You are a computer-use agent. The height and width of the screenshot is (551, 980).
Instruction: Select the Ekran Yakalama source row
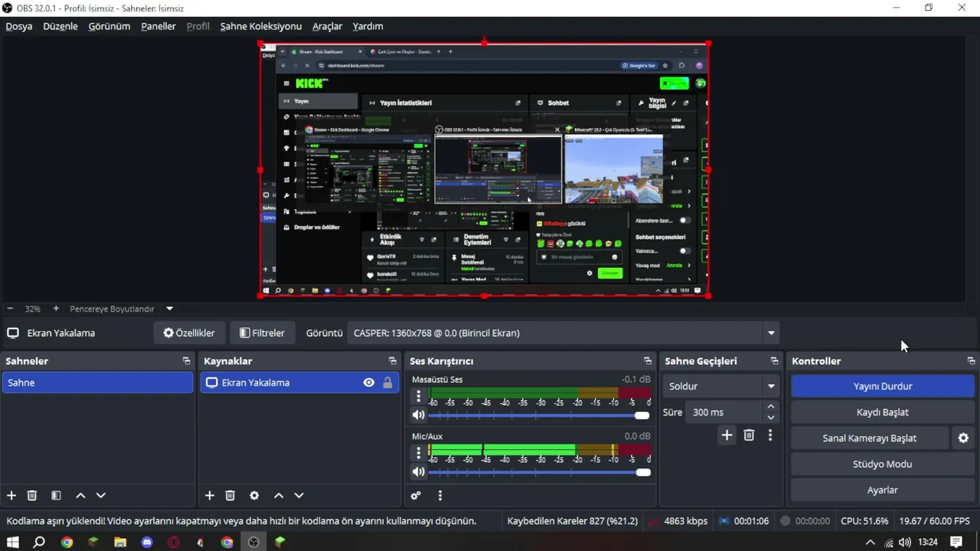click(x=299, y=383)
